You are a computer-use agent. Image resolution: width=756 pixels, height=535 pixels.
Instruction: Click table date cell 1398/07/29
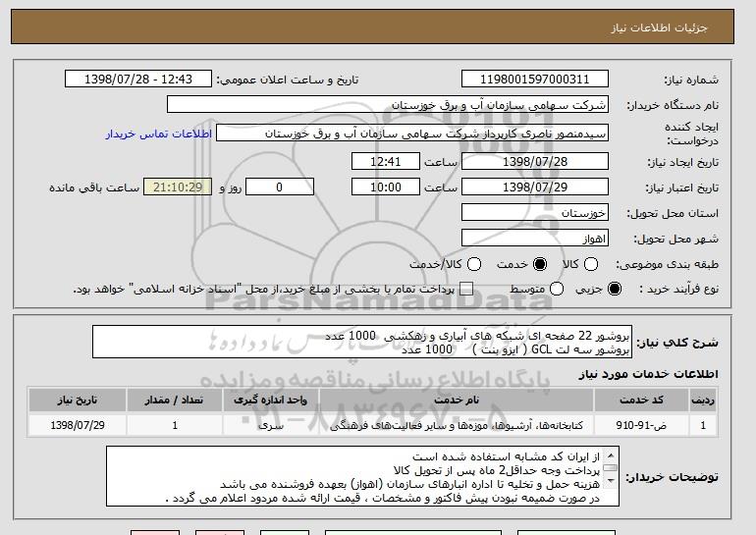coord(78,425)
